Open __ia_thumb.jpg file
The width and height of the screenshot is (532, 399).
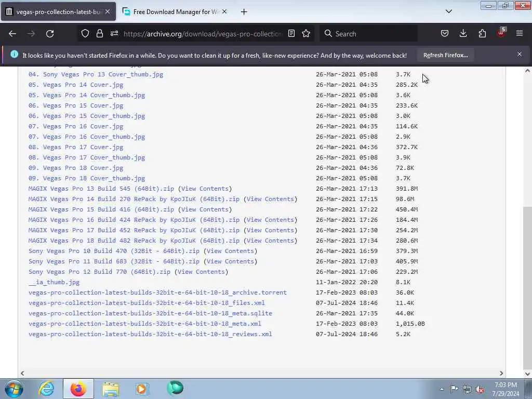pyautogui.click(x=54, y=282)
